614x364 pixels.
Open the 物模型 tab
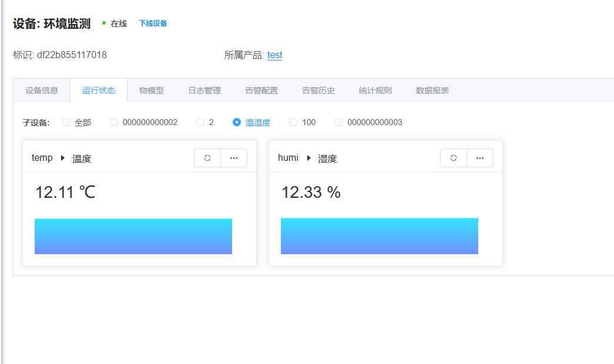click(x=152, y=90)
